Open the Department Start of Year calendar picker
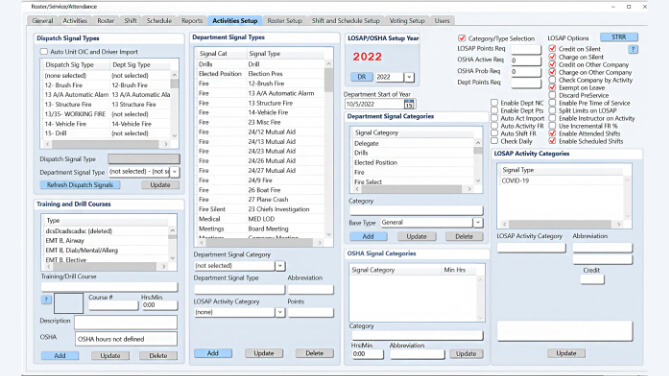This screenshot has width=669, height=376. 409,104
